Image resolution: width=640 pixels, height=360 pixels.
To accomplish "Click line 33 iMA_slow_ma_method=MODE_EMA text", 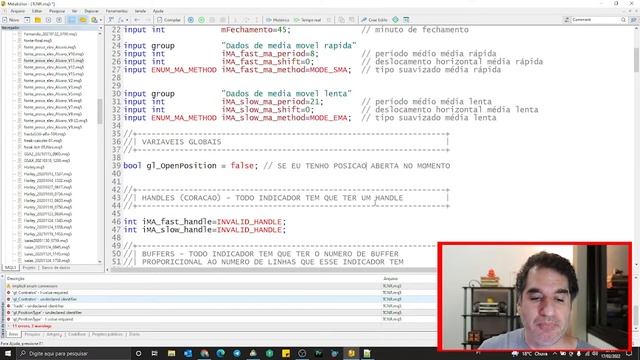I will click(286, 118).
